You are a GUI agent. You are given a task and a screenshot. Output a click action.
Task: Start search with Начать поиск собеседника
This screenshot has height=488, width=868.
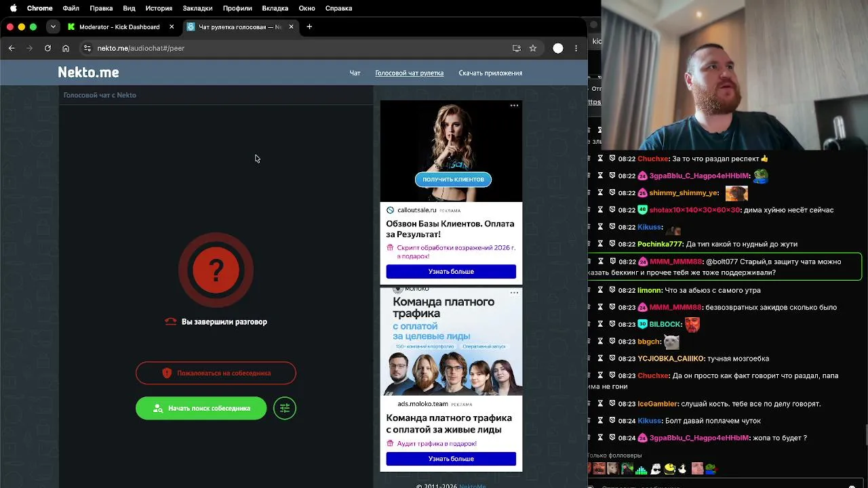pos(201,408)
